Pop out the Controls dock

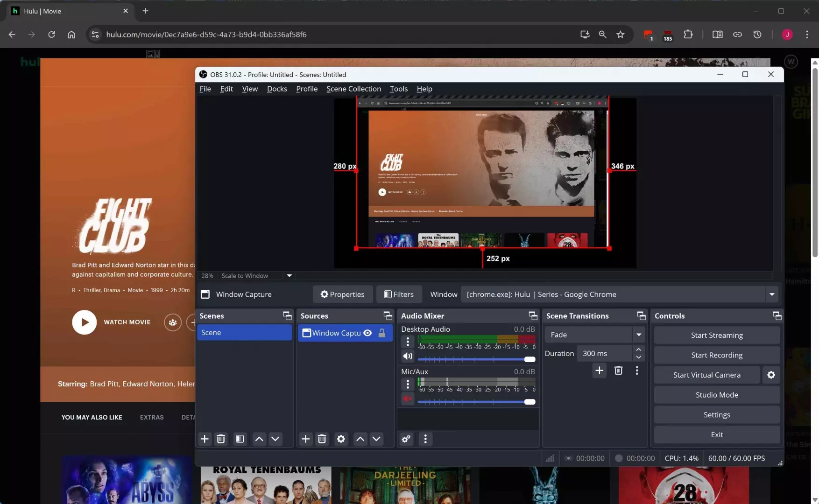pos(777,316)
